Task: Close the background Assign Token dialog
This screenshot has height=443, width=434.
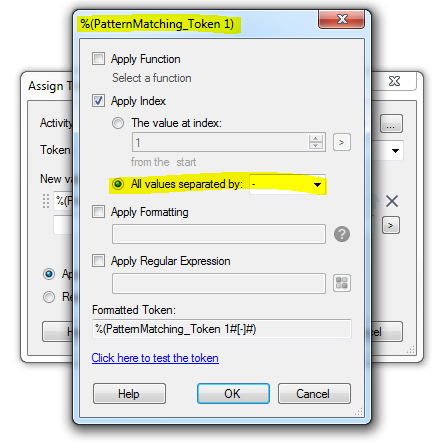Action: pyautogui.click(x=394, y=81)
